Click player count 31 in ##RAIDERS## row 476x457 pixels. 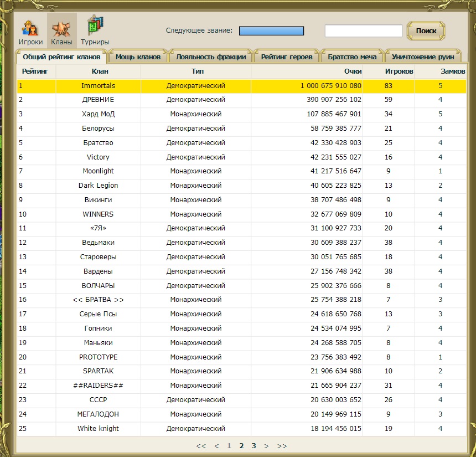click(x=388, y=386)
